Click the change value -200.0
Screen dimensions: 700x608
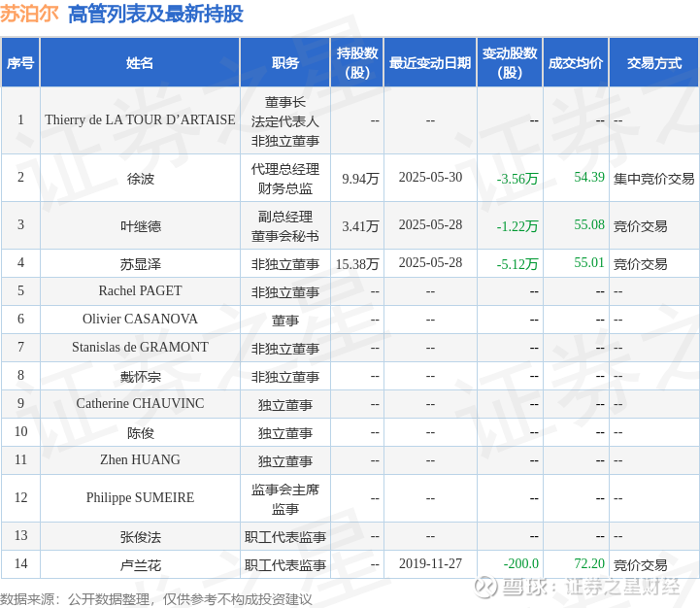[x=521, y=563]
